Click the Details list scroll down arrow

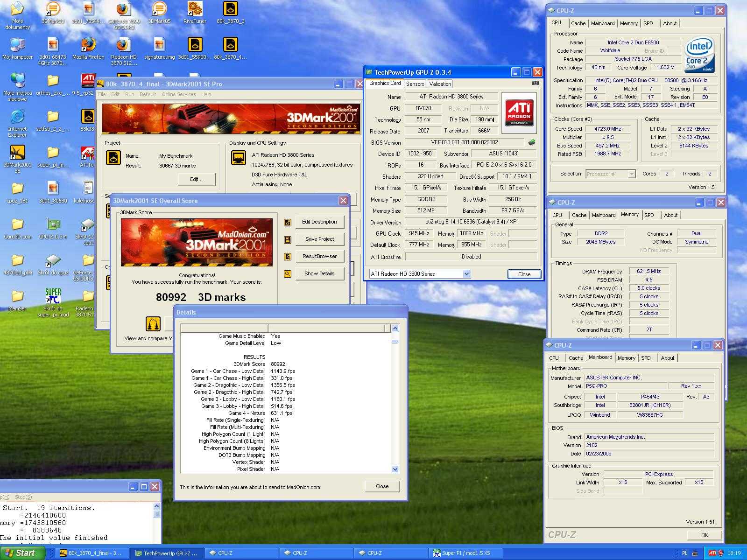[x=395, y=469]
